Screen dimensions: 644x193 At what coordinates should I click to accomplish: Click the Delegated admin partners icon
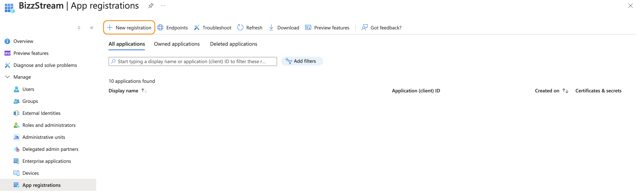tap(16, 150)
